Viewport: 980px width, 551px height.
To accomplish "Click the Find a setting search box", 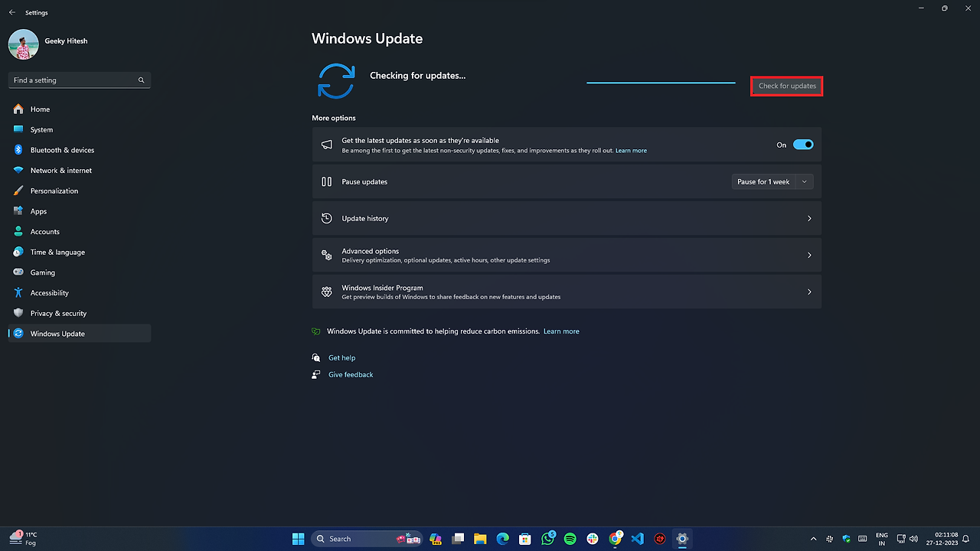I will (x=80, y=80).
